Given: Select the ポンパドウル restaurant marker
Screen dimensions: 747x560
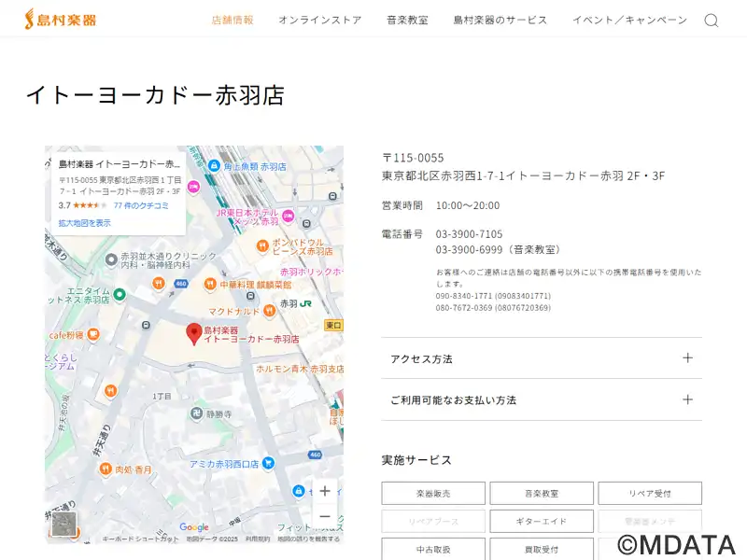Looking at the screenshot, I should [x=262, y=246].
